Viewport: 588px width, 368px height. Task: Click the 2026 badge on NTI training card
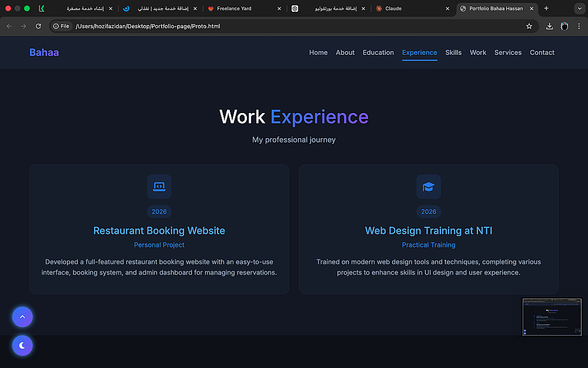coord(429,212)
